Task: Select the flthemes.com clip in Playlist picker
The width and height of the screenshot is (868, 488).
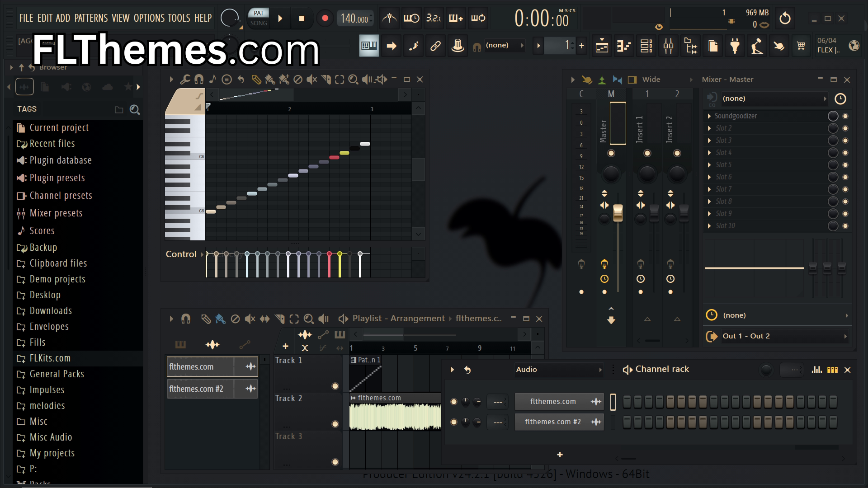Action: (x=212, y=367)
